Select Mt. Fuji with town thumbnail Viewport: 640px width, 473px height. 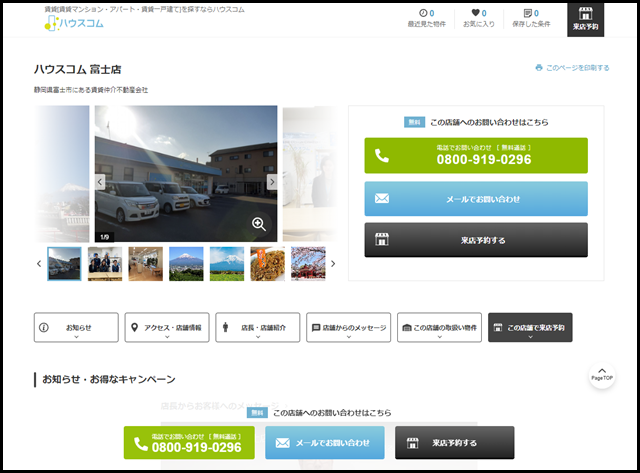(x=186, y=264)
